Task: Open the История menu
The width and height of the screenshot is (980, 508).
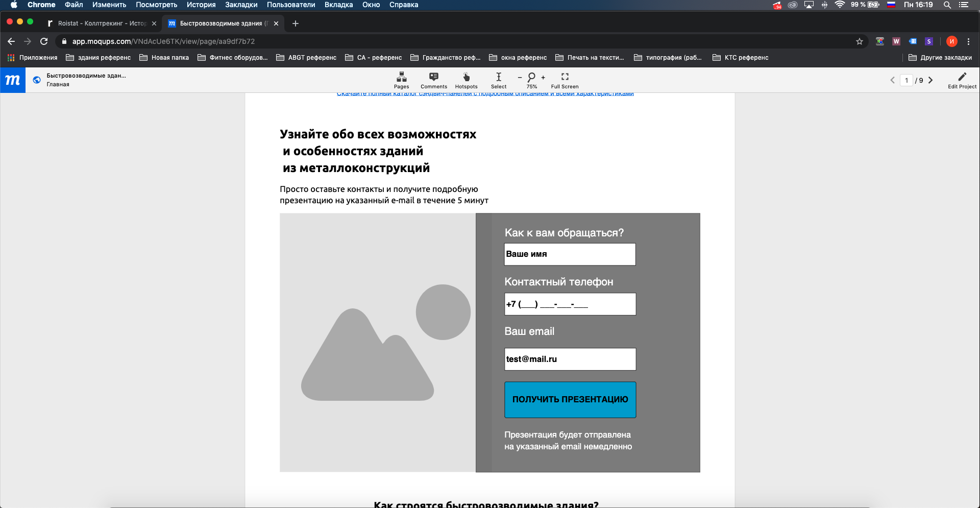Action: tap(201, 5)
